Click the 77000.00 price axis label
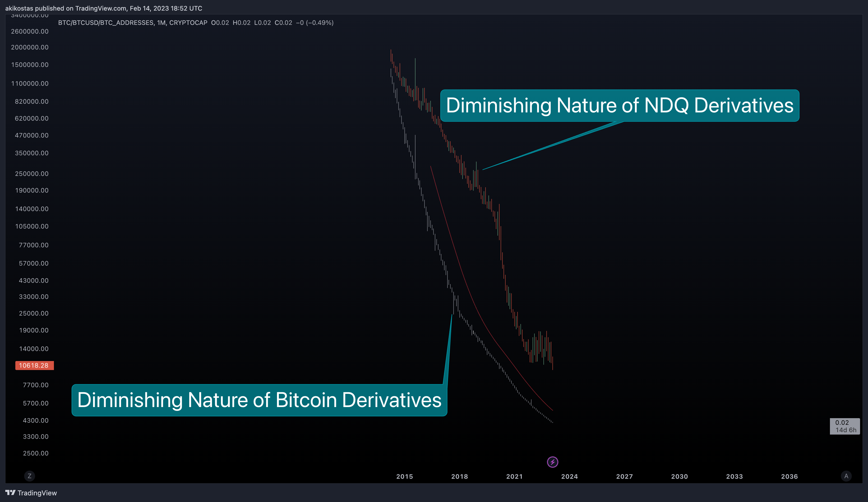 pos(33,245)
